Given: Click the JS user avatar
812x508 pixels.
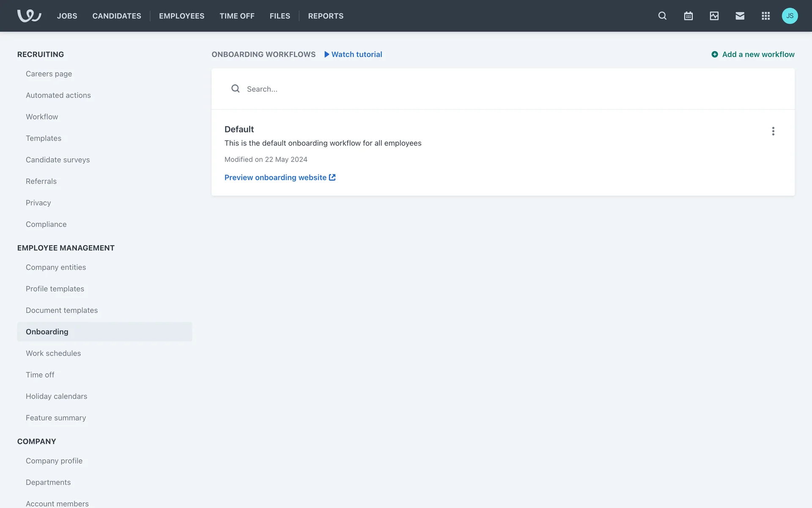Looking at the screenshot, I should coord(790,16).
